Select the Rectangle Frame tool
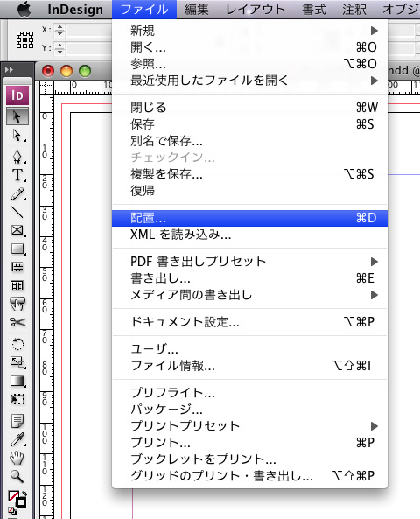This screenshot has height=519, width=420. [x=17, y=230]
